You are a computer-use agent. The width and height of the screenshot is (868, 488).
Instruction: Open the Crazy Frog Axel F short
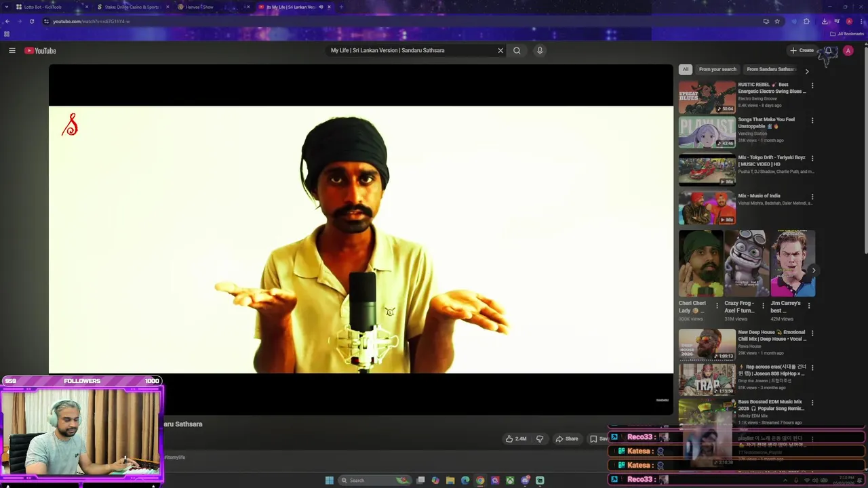747,264
